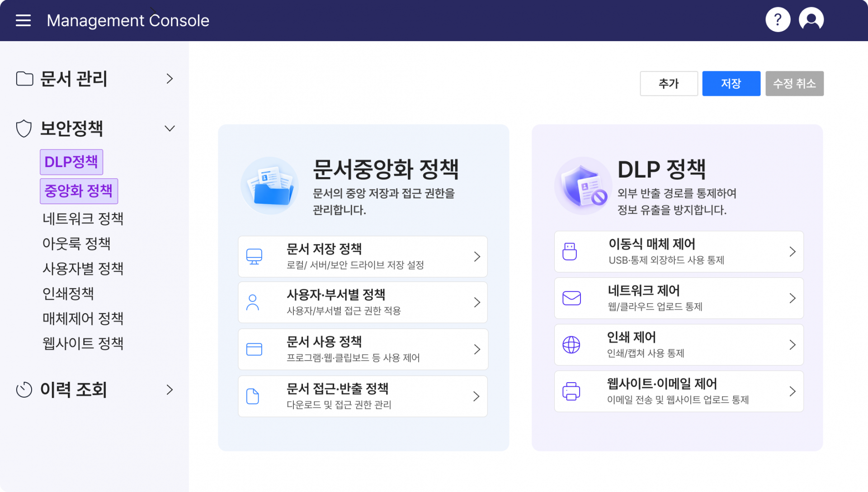The image size is (868, 492).
Task: Click the 추가 button
Action: coord(669,84)
